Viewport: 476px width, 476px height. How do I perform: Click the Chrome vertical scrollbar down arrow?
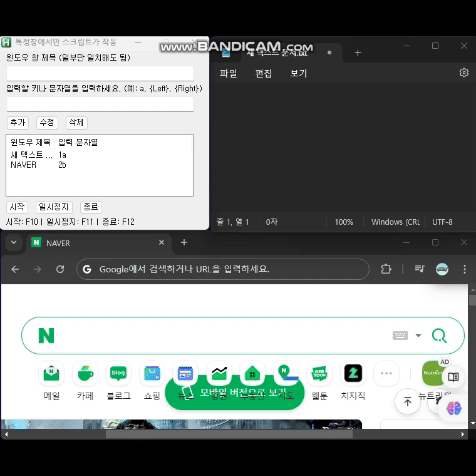coord(472,423)
